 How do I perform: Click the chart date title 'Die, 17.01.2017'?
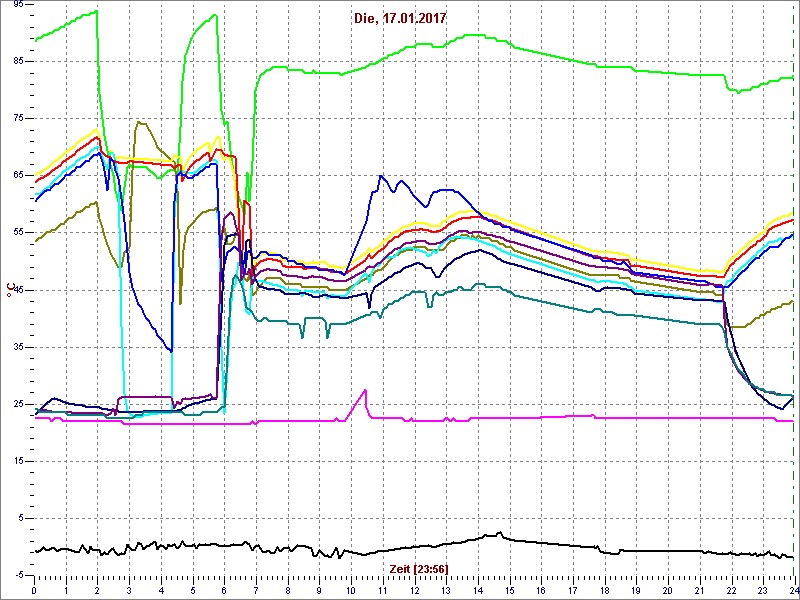[x=399, y=18]
